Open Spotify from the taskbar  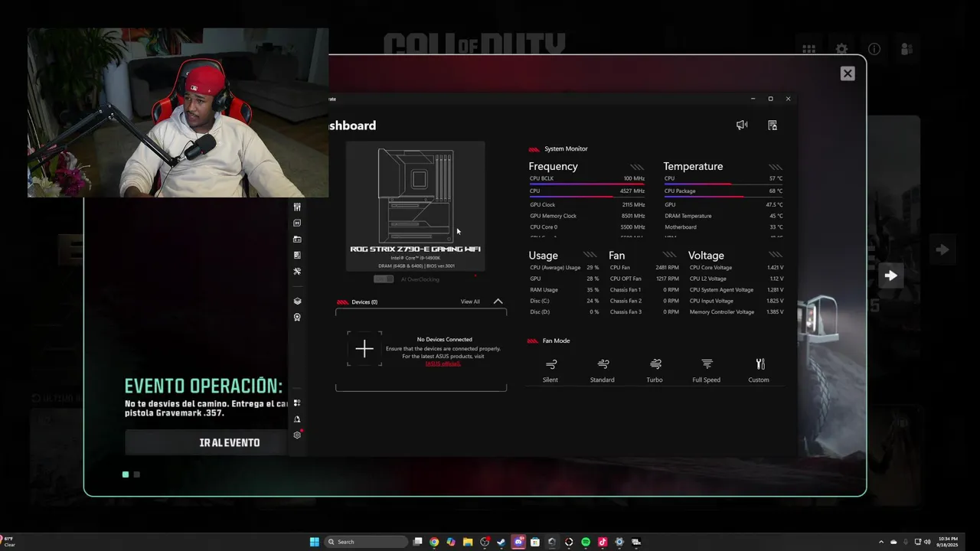tap(586, 542)
